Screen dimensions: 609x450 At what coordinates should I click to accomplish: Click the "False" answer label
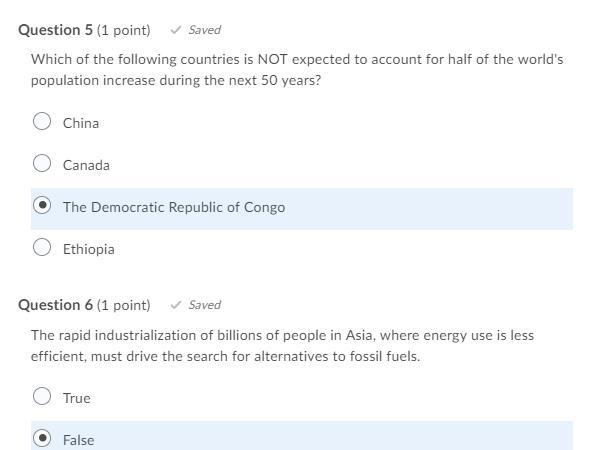pyautogui.click(x=78, y=440)
